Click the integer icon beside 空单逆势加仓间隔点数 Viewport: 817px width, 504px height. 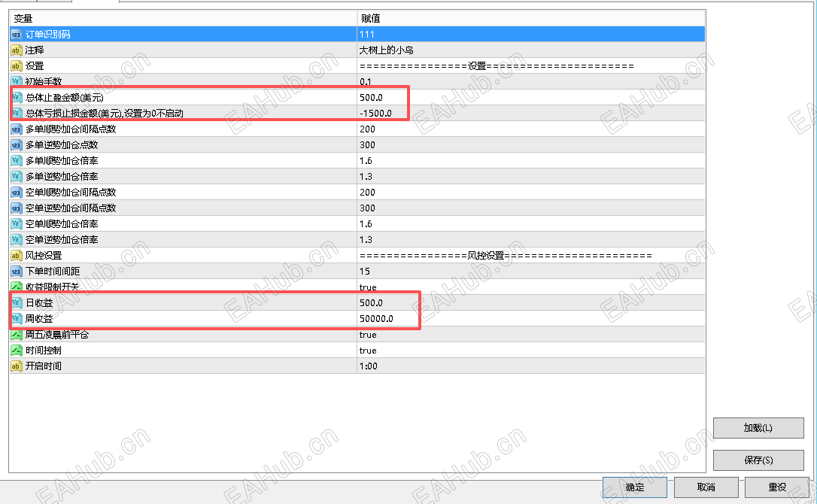click(16, 208)
